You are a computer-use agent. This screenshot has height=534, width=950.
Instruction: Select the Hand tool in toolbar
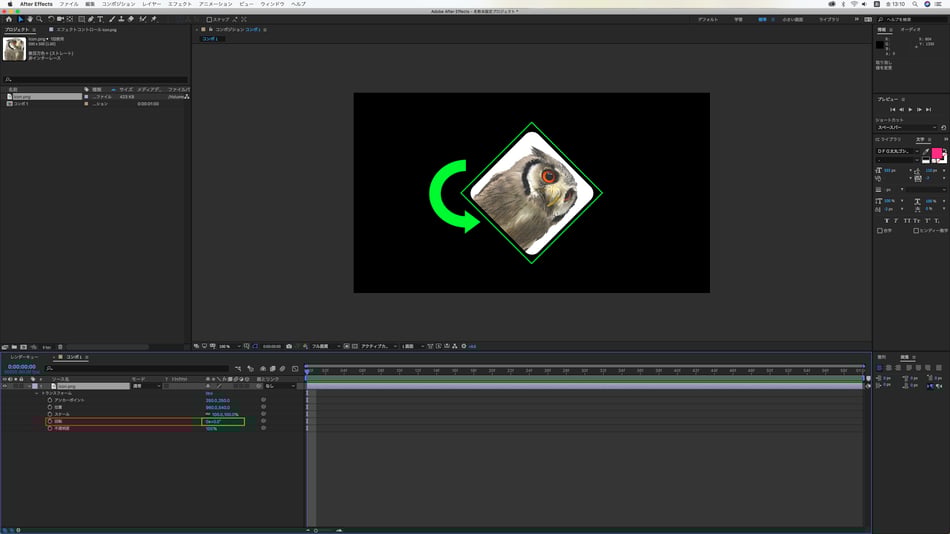(29, 19)
